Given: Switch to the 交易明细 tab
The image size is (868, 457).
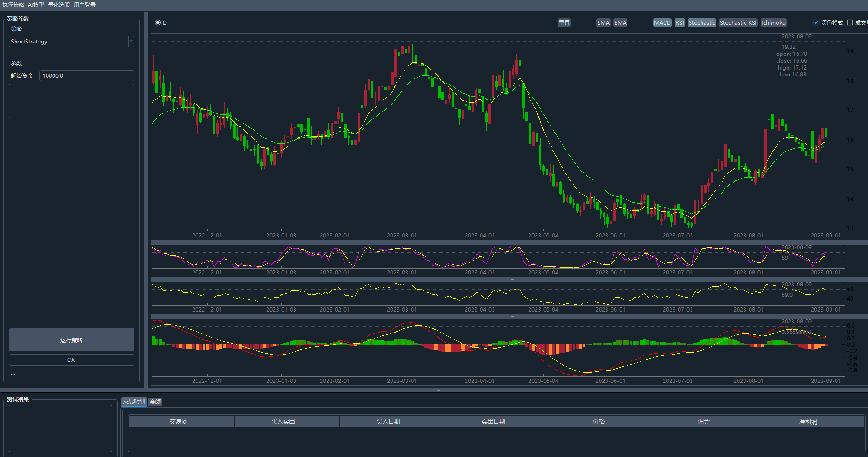Looking at the screenshot, I should 134,402.
